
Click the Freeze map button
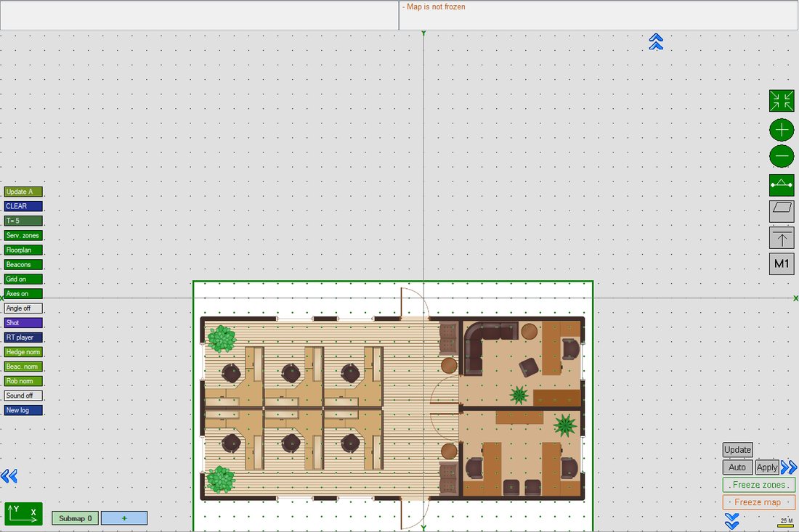[x=758, y=502]
